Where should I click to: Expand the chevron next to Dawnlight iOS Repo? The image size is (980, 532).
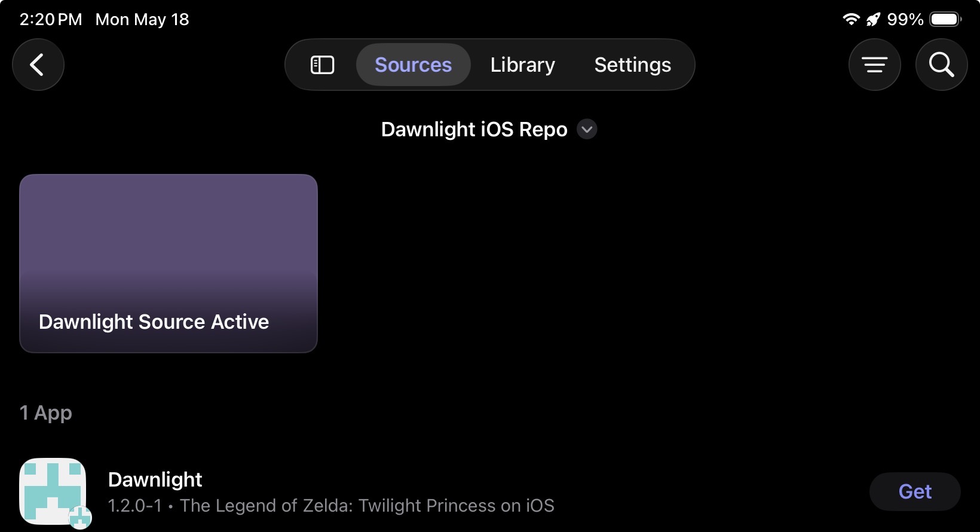[587, 129]
